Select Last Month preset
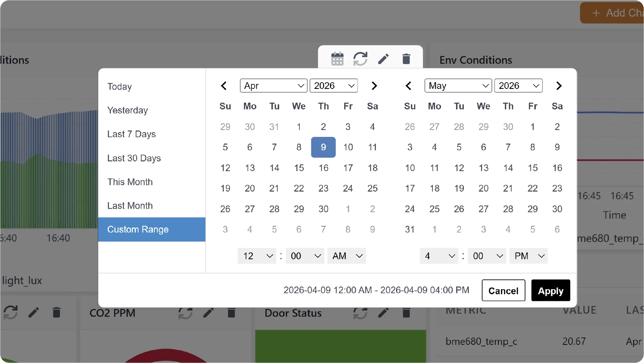The image size is (644, 363). (x=152, y=206)
